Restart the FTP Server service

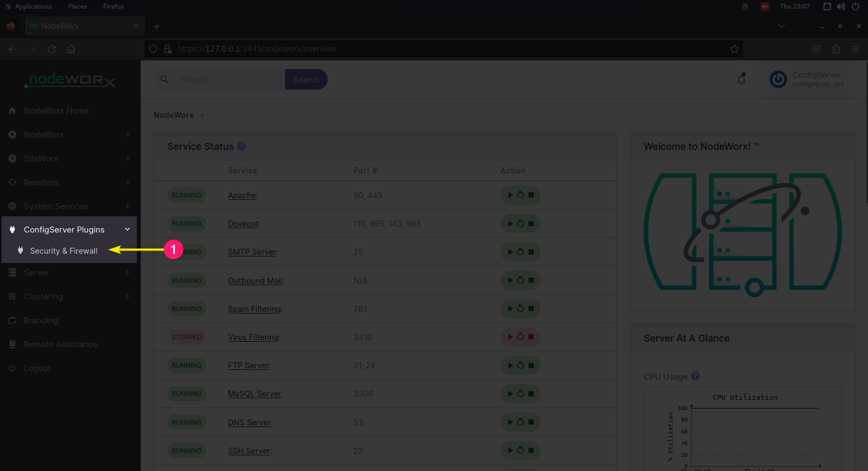click(520, 365)
